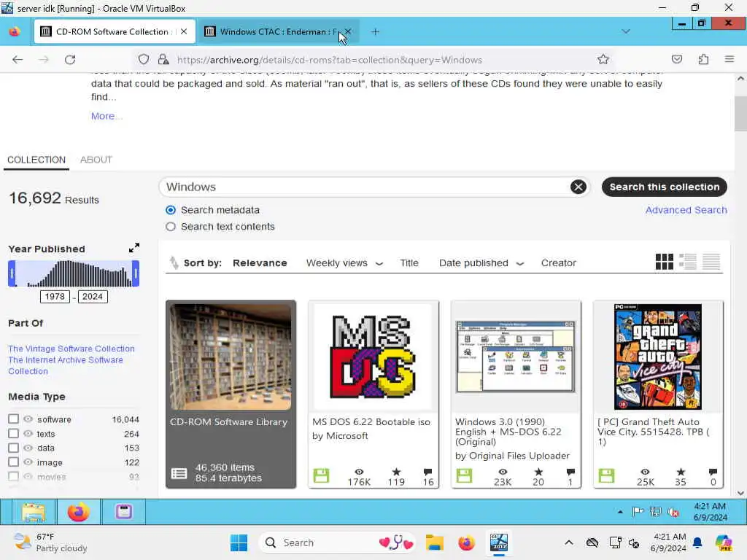Sort results by Title
The image size is (747, 560).
coord(409,262)
